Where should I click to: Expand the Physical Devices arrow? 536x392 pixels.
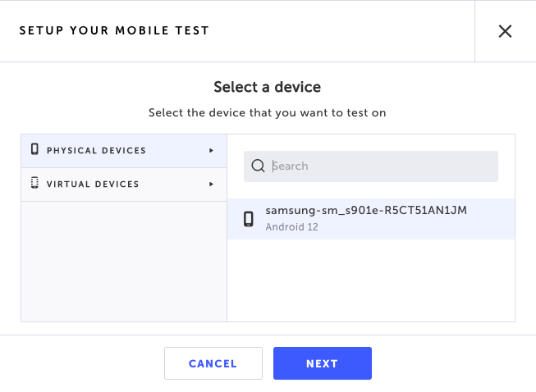[x=211, y=151]
